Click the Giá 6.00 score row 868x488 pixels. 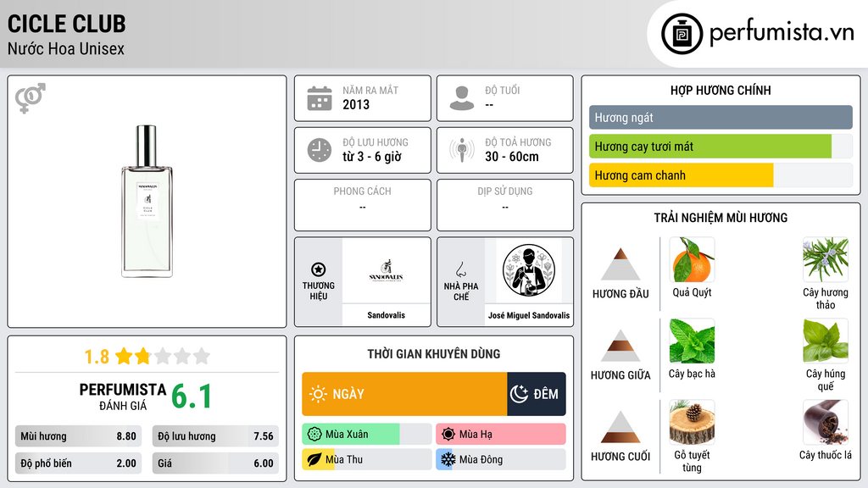point(215,463)
